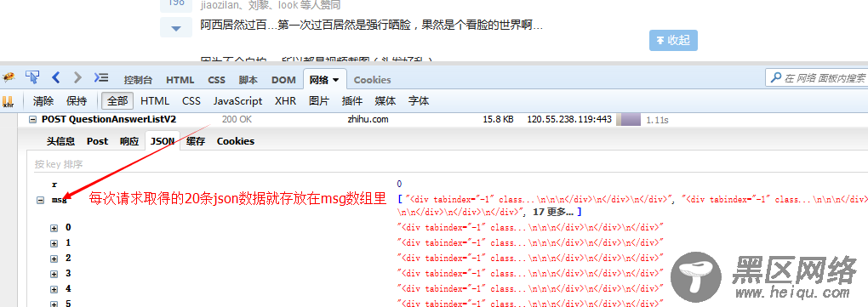Activate the element inspector pointer icon
This screenshot has width=868, height=307.
pyautogui.click(x=32, y=77)
